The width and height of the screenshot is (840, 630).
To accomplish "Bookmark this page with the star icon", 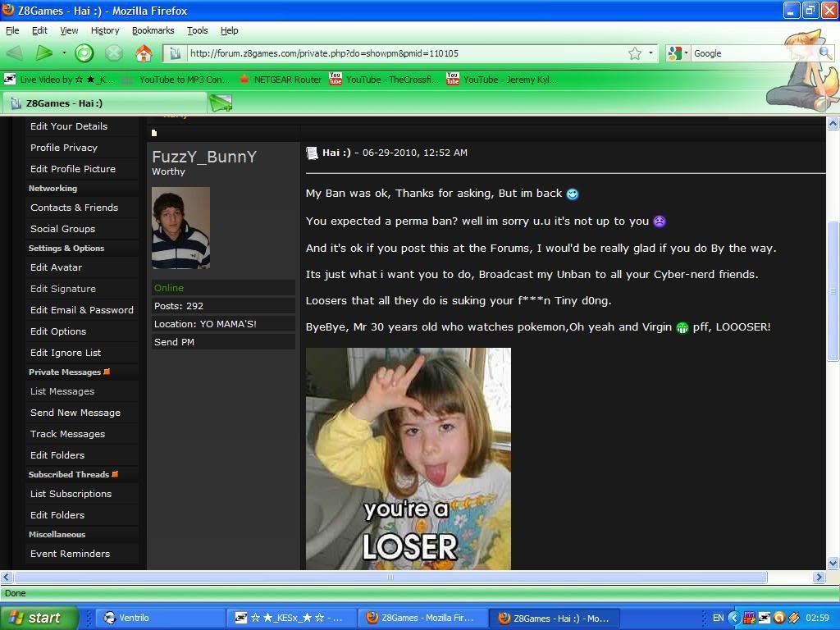I will coord(634,53).
